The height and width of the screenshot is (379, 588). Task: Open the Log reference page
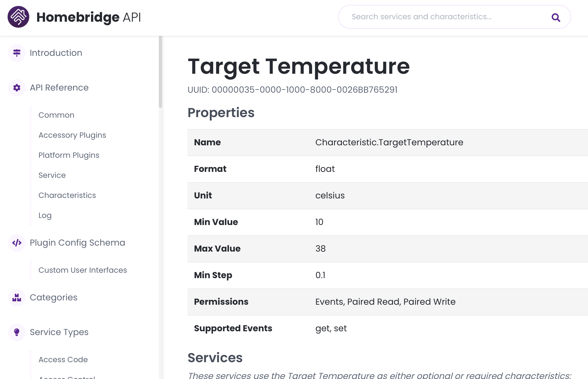click(45, 215)
